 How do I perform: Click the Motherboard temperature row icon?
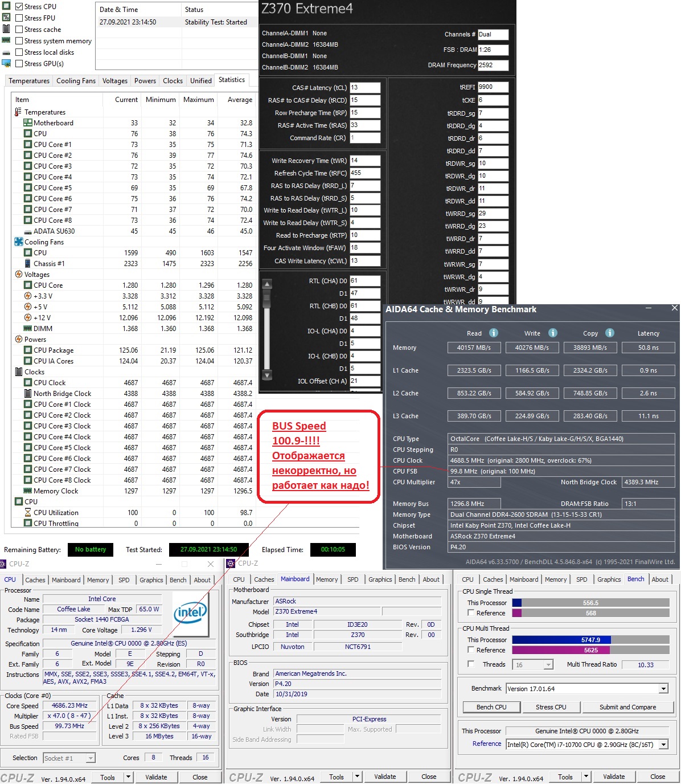tap(27, 122)
